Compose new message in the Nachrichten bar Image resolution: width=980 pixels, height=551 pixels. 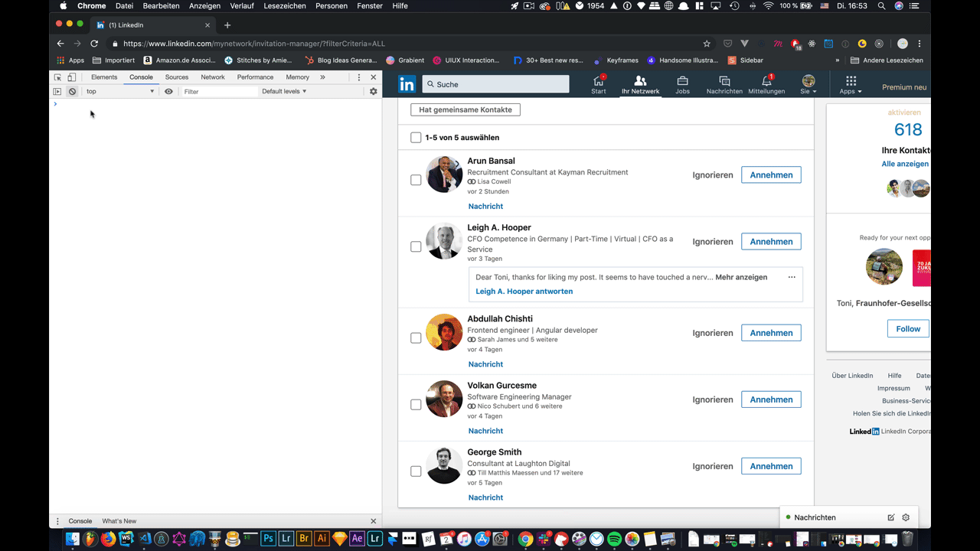click(x=891, y=517)
